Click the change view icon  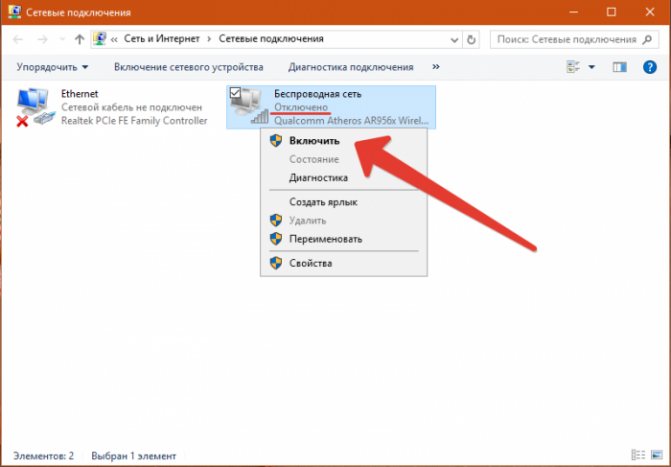[x=573, y=67]
